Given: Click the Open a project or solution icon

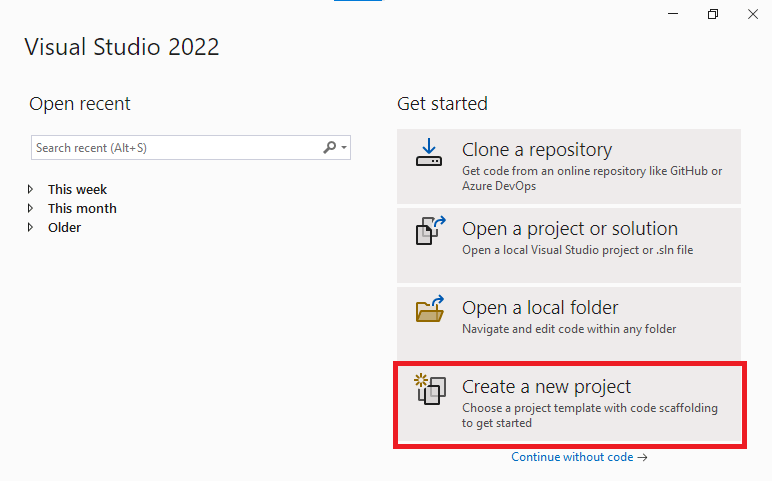Looking at the screenshot, I should [430, 230].
